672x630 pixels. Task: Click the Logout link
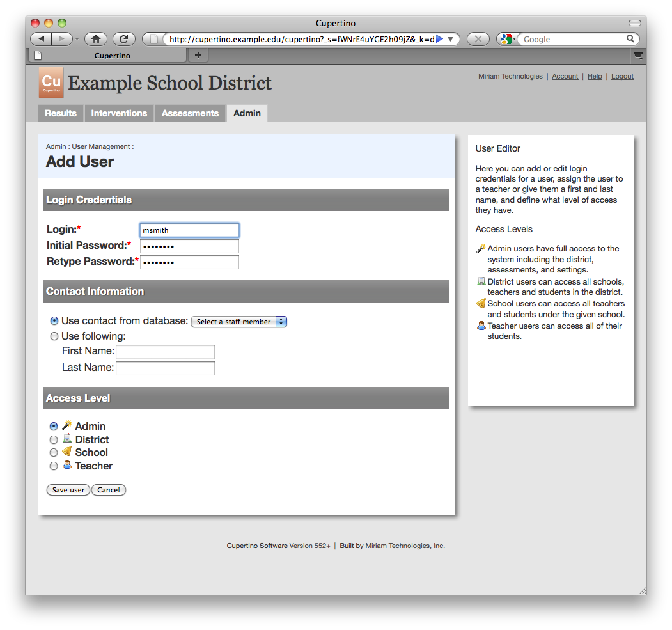622,77
